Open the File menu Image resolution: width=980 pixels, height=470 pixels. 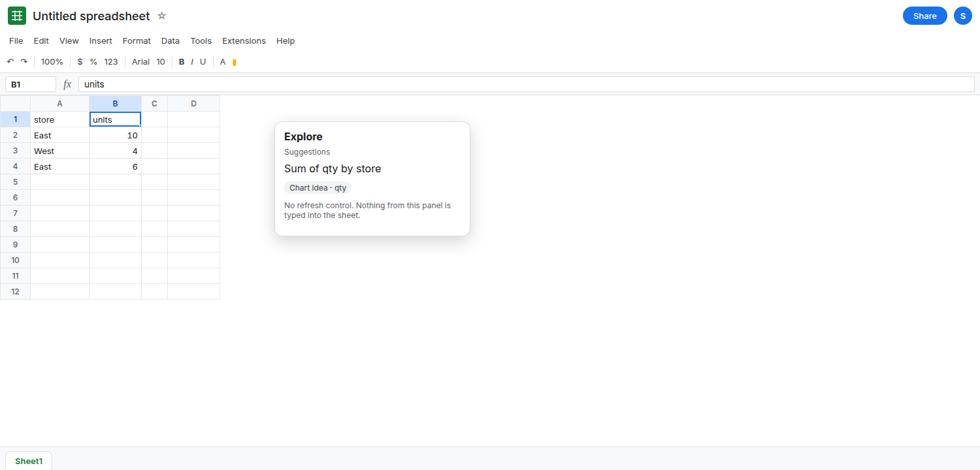pyautogui.click(x=16, y=40)
